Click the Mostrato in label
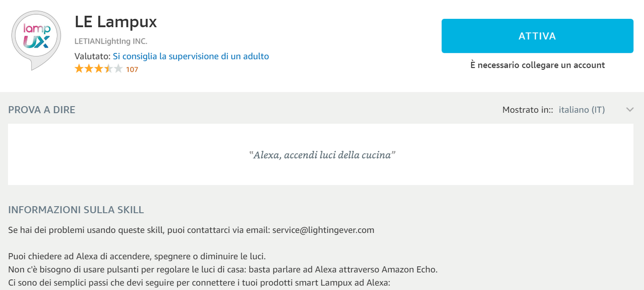 527,110
